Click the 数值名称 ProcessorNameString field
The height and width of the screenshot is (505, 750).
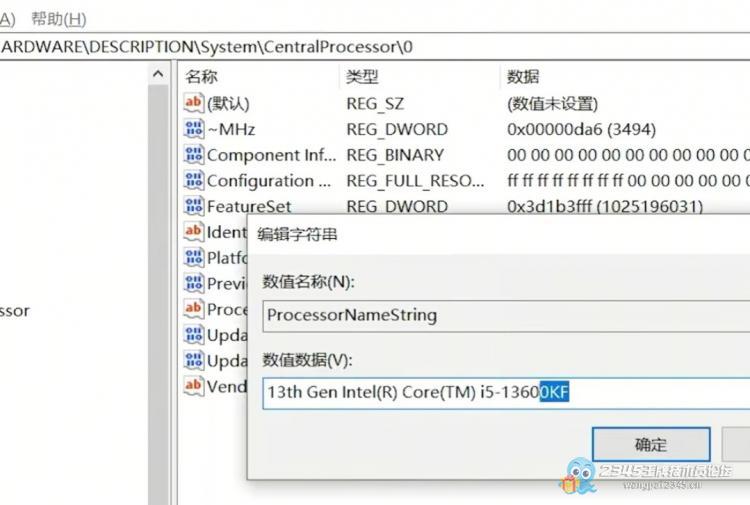pyautogui.click(x=506, y=316)
